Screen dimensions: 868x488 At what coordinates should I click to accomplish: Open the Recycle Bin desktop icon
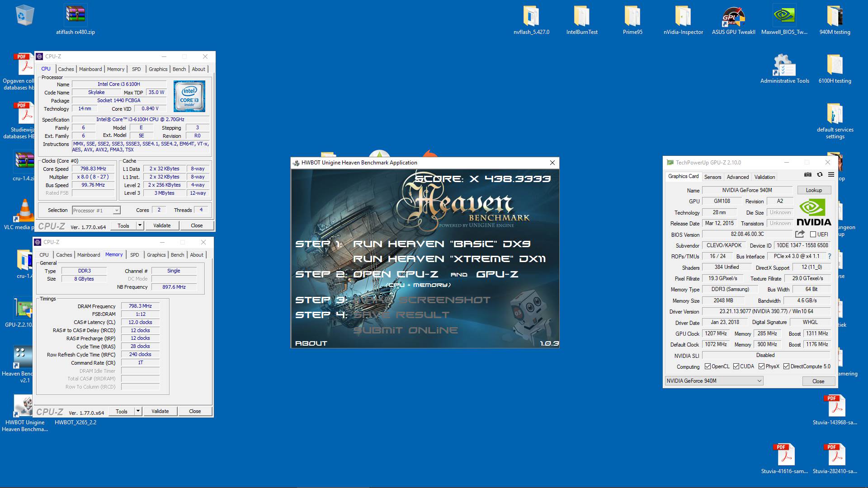[x=24, y=16]
